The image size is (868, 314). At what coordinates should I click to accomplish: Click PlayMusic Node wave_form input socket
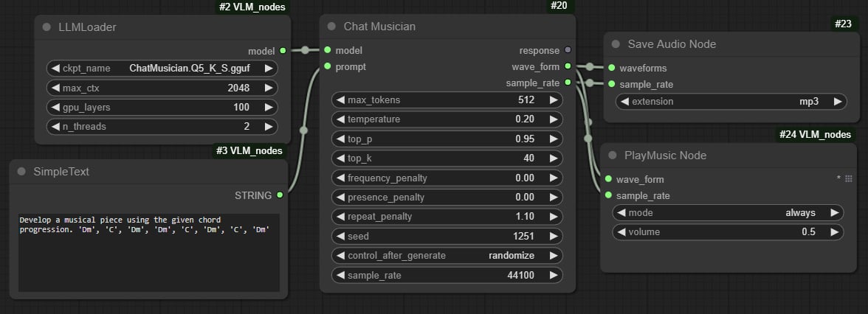point(607,179)
